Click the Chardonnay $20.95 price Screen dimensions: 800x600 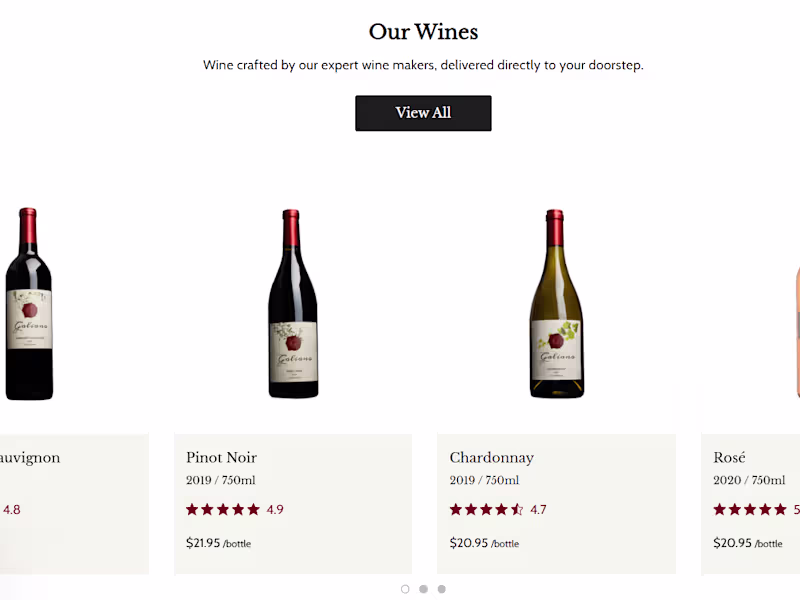pos(467,543)
